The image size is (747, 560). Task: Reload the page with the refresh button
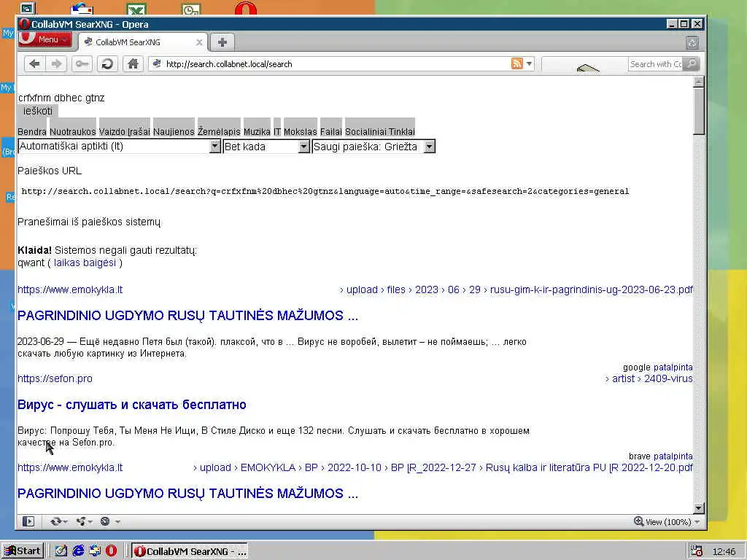coord(108,64)
